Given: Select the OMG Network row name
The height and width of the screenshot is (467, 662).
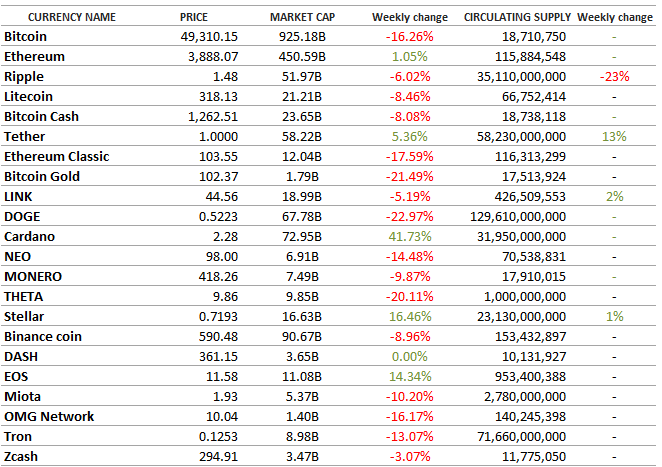Looking at the screenshot, I should (x=49, y=417).
